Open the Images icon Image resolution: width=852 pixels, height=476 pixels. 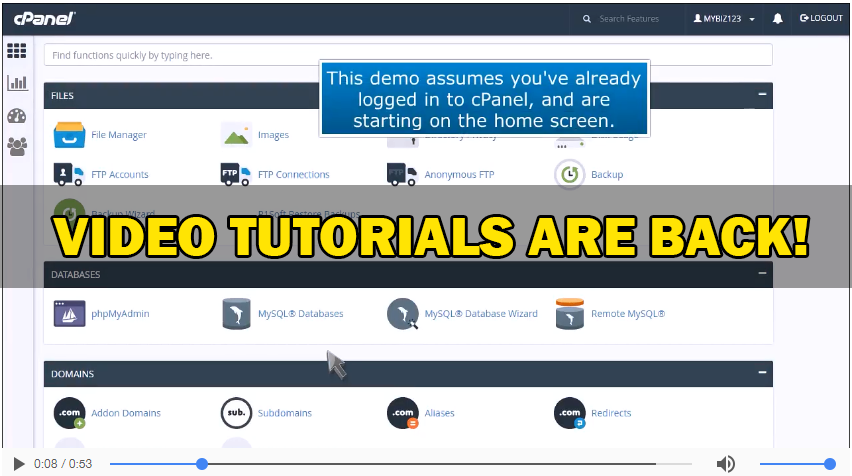pos(236,135)
